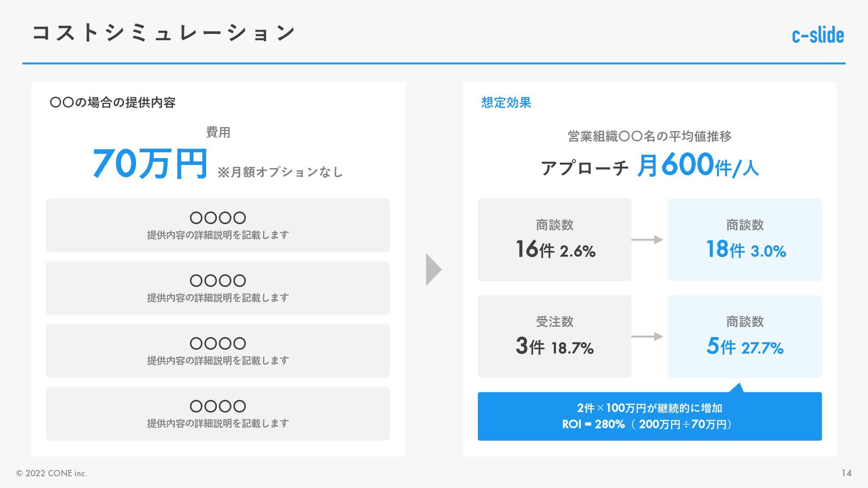Click the コストシミュレーション slide title

(164, 33)
